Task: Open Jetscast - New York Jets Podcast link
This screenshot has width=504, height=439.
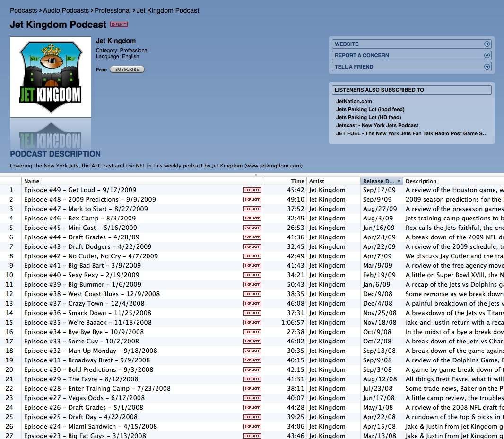Action: (377, 125)
